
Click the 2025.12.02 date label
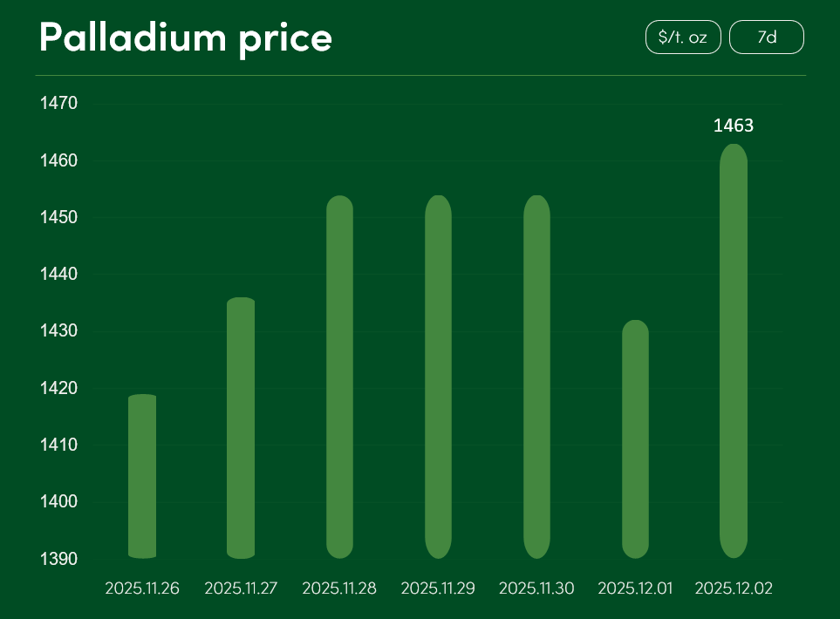pos(734,588)
